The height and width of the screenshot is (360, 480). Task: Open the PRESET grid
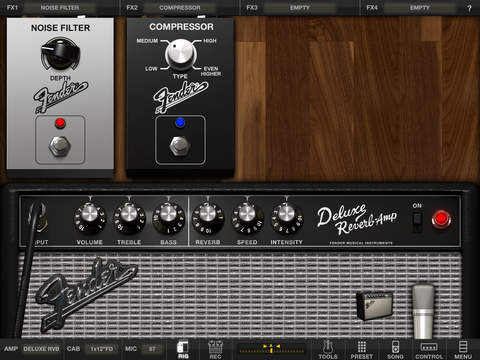[362, 350]
